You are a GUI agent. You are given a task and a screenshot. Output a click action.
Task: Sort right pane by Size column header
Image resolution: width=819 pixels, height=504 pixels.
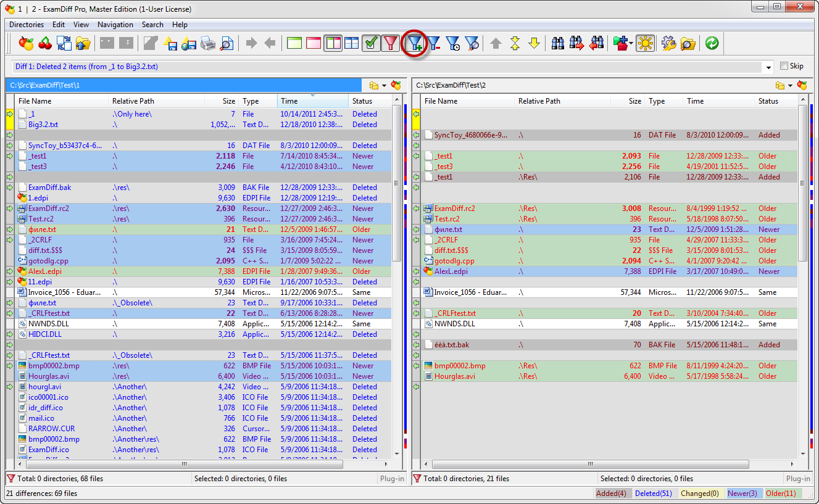[628, 101]
